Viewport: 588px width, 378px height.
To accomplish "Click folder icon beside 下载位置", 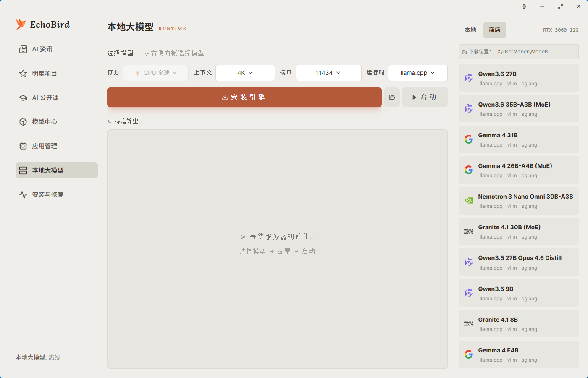I will pyautogui.click(x=465, y=52).
